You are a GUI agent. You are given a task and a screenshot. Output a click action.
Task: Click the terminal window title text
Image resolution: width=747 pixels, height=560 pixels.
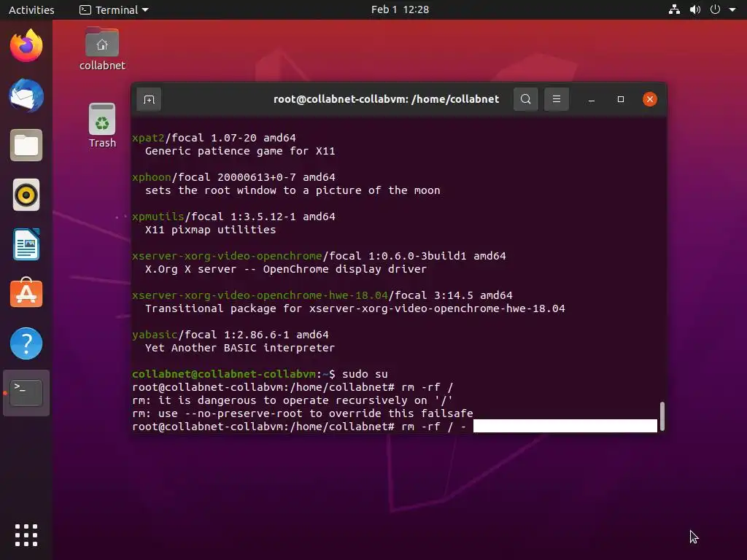387,99
